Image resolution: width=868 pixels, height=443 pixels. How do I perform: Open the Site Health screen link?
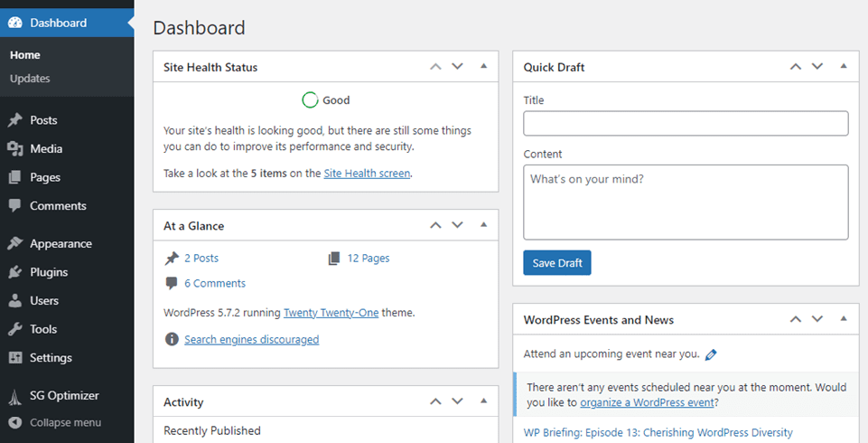pos(367,174)
